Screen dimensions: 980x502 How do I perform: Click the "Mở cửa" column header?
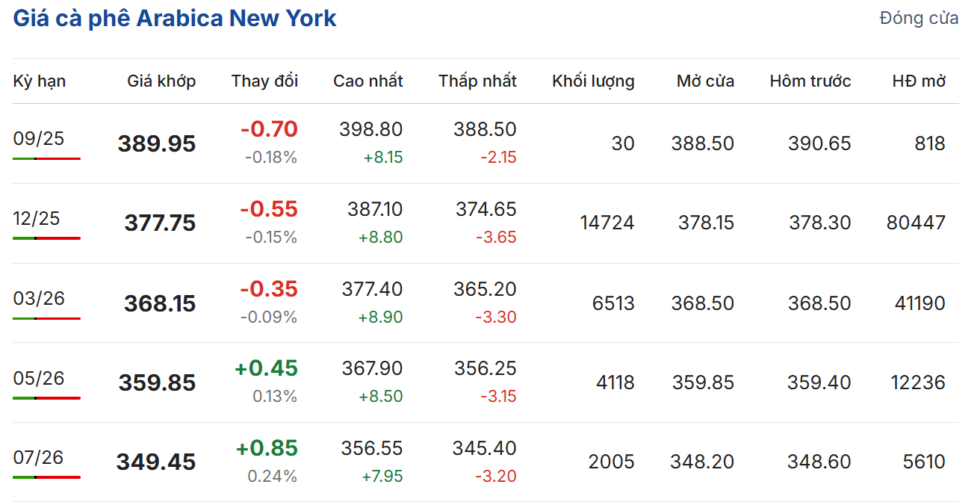click(705, 81)
